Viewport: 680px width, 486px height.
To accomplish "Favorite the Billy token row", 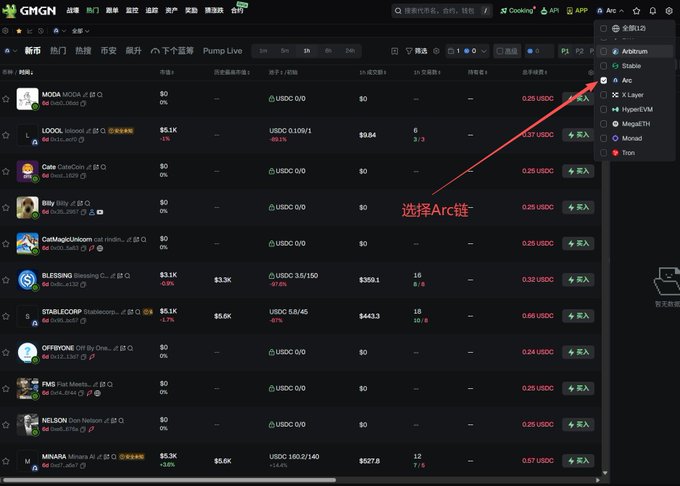I will (6, 208).
